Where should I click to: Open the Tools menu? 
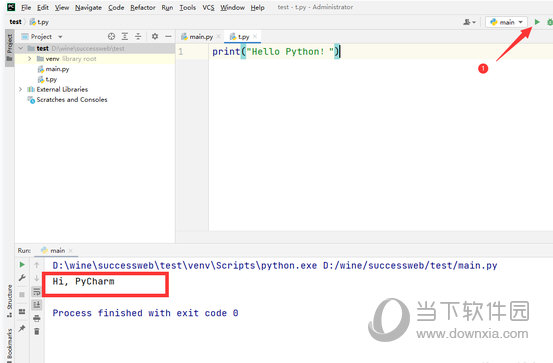coord(188,7)
